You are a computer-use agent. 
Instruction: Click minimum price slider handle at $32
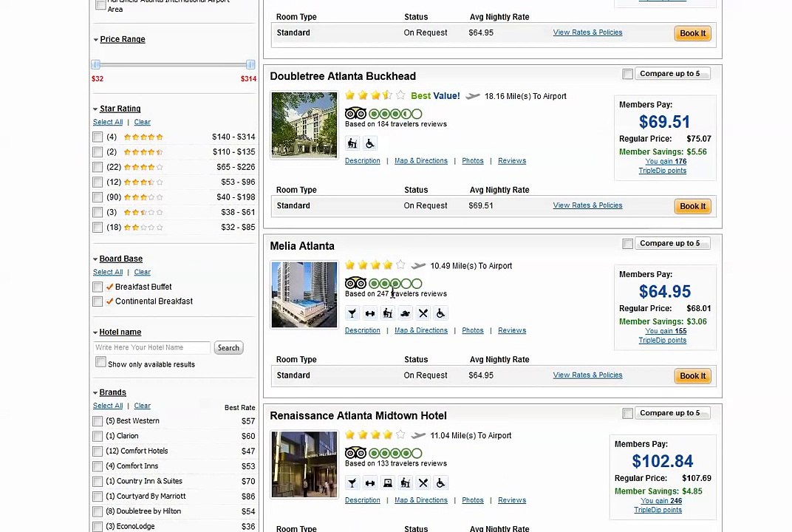pyautogui.click(x=96, y=64)
